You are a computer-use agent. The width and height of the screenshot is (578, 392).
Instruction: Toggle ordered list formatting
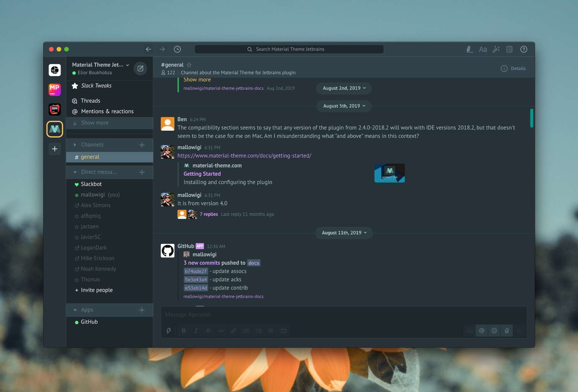click(246, 331)
